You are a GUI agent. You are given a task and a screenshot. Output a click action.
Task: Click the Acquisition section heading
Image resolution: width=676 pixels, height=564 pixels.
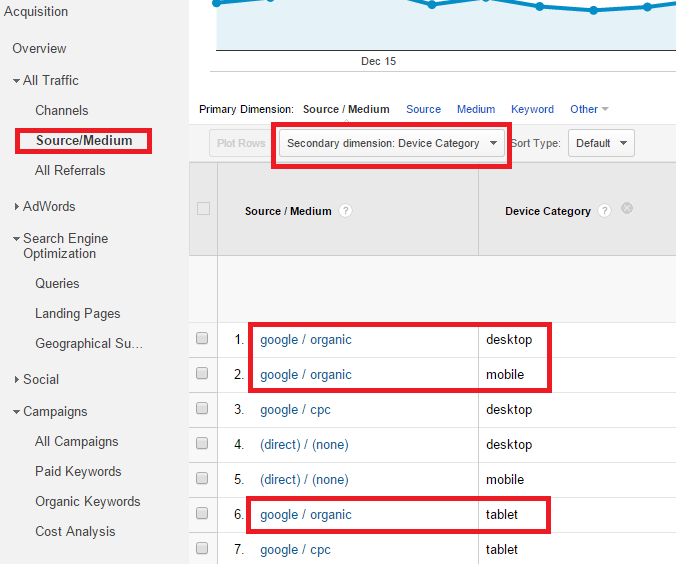pyautogui.click(x=36, y=12)
